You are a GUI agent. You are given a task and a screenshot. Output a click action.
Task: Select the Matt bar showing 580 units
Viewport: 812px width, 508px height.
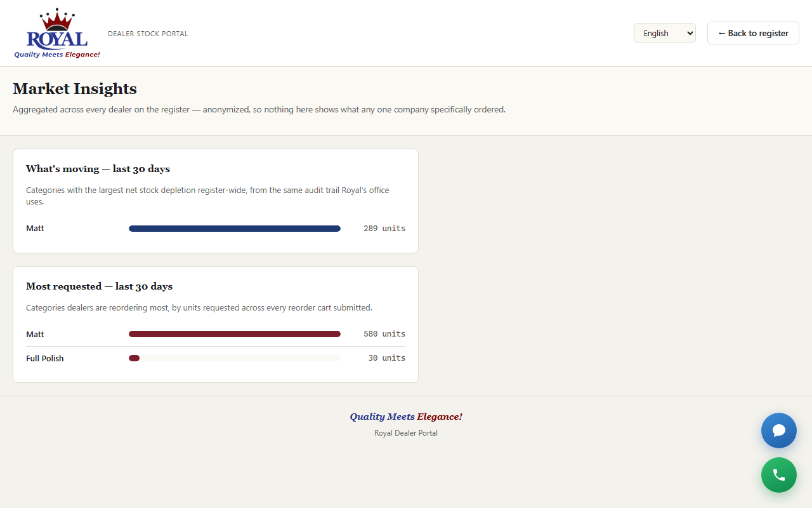pos(235,334)
